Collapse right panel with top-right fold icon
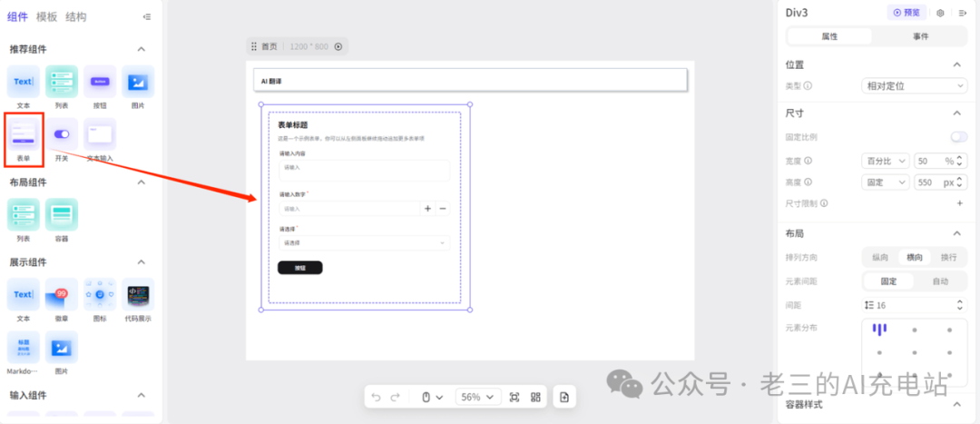This screenshot has width=980, height=424. tap(963, 13)
